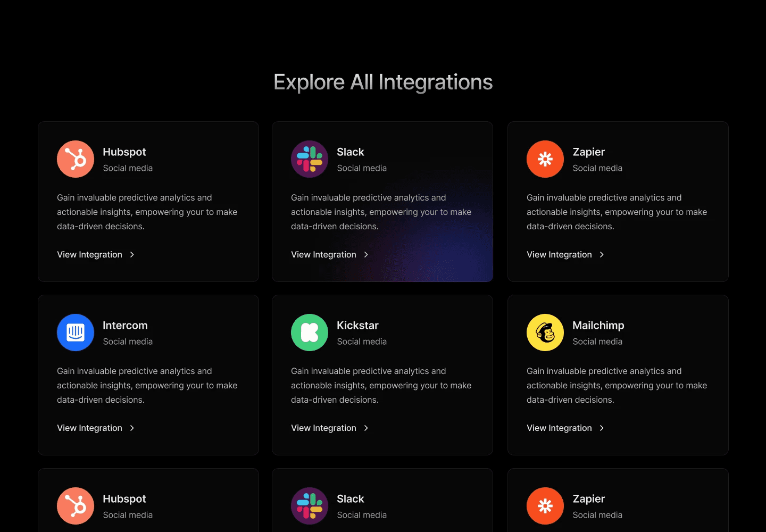
Task: Click "Social media" under the Mailchimp title
Action: point(597,342)
